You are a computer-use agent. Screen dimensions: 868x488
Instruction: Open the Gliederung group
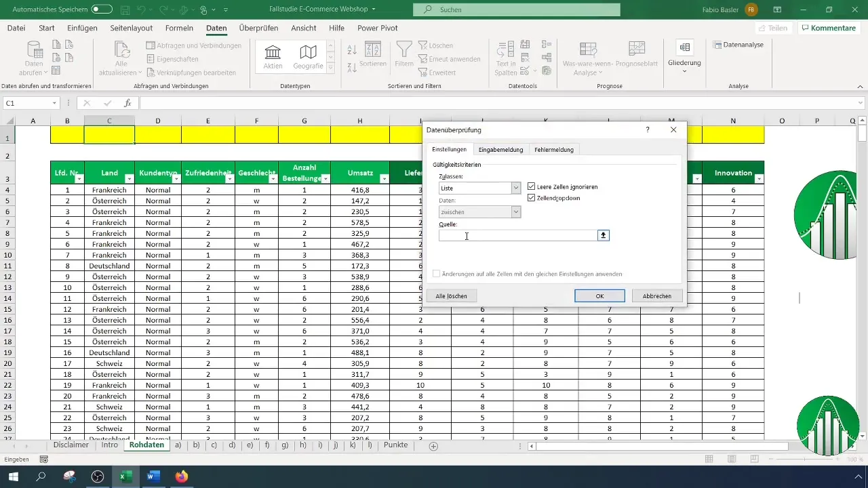click(x=684, y=57)
